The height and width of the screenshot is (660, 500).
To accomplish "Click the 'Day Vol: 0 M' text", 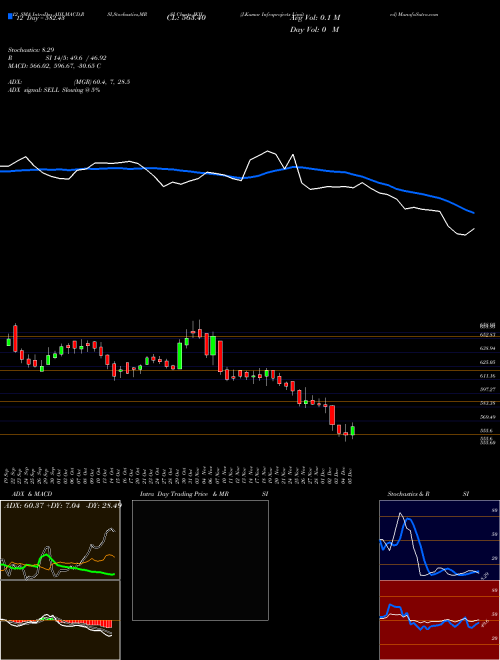I will (x=314, y=30).
